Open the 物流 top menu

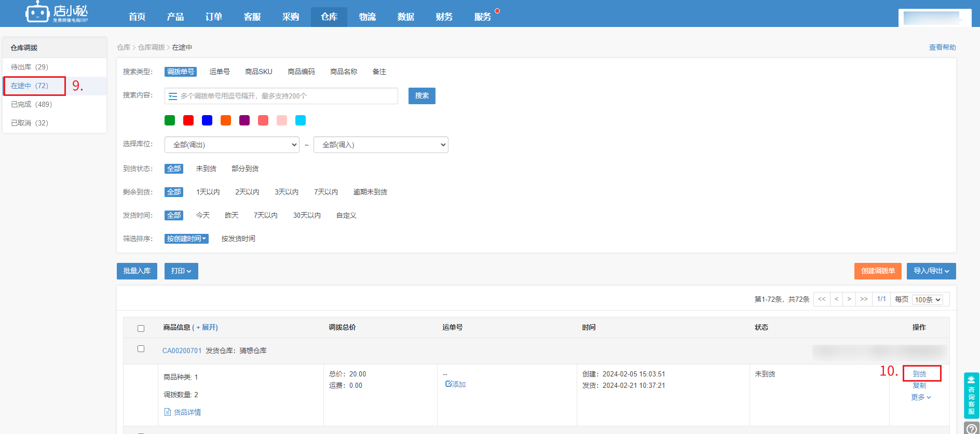[367, 17]
